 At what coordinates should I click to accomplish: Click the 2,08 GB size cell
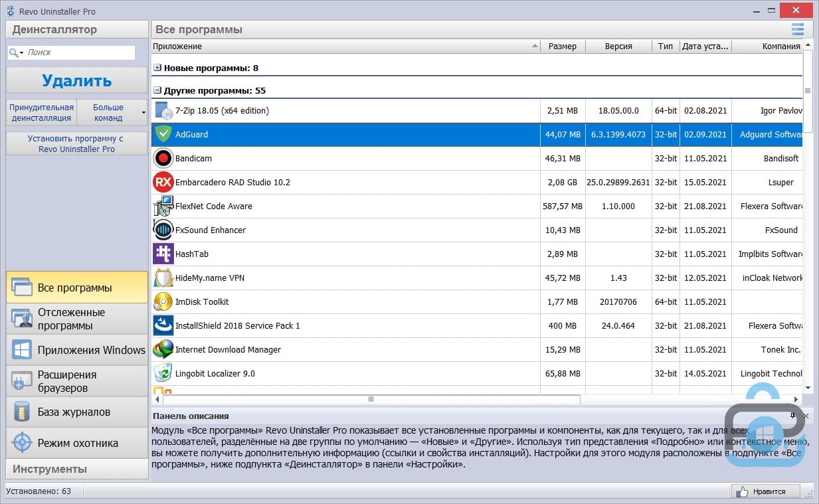(563, 182)
